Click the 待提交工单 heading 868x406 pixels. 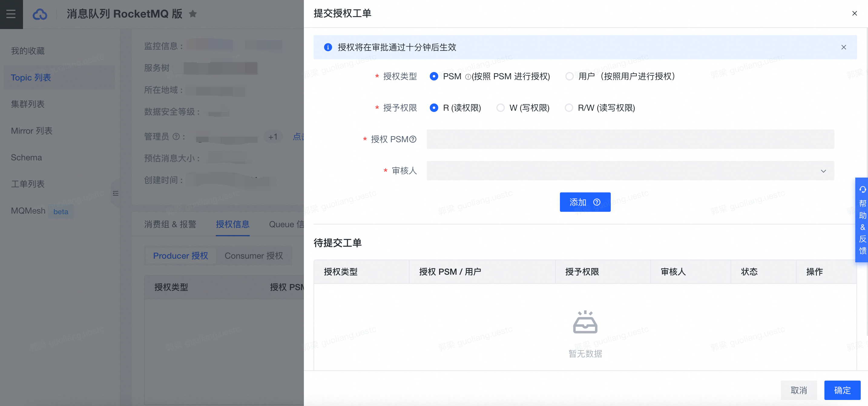[338, 243]
